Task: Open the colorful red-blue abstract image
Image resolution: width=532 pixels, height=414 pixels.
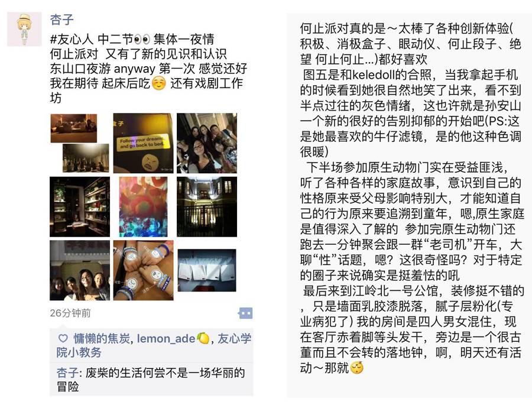Action: (143, 206)
